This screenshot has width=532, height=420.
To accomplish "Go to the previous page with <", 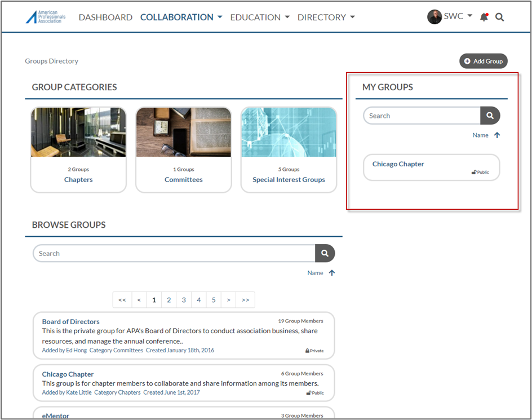I will [x=139, y=300].
